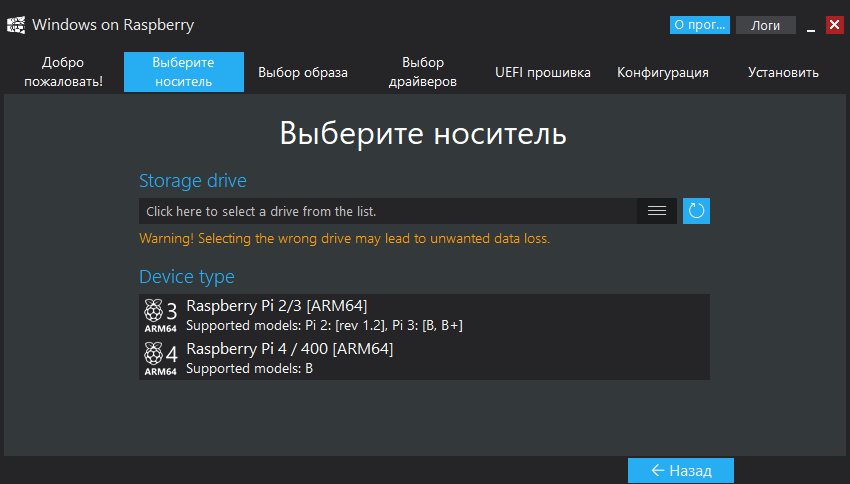Go to the Добро пожаловать! tab
Screen dimensions: 850x484
click(64, 72)
